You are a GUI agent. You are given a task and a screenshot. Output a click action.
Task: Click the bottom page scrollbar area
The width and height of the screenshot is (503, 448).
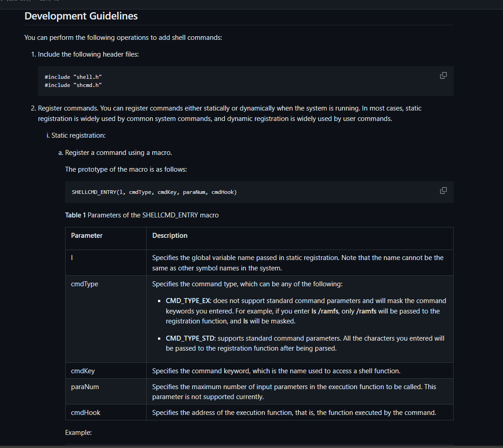coord(251,445)
